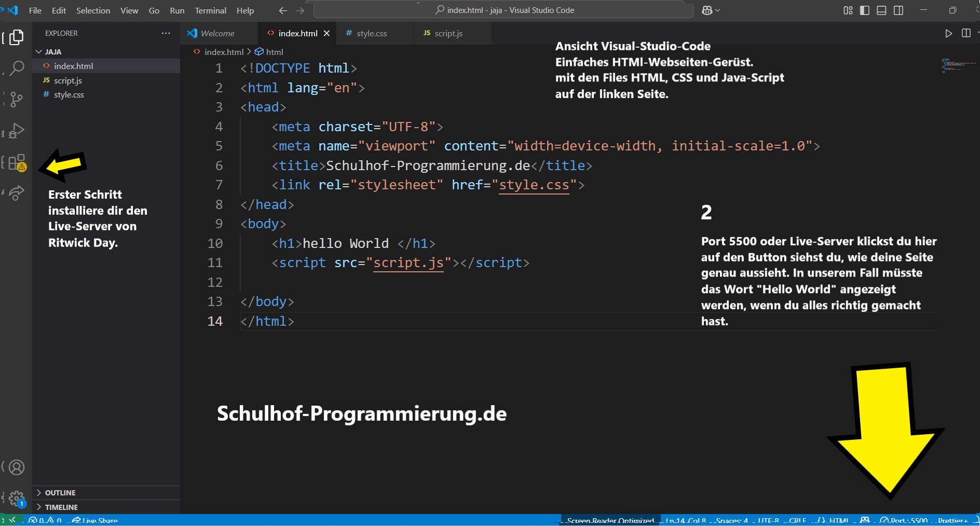
Task: Click the command center search box
Action: pyautogui.click(x=503, y=10)
